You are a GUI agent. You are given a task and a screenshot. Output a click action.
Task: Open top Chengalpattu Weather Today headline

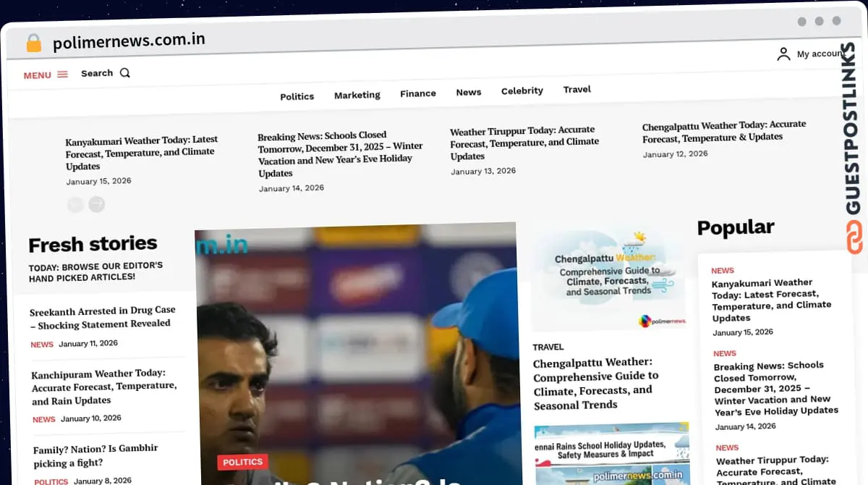pyautogui.click(x=724, y=131)
